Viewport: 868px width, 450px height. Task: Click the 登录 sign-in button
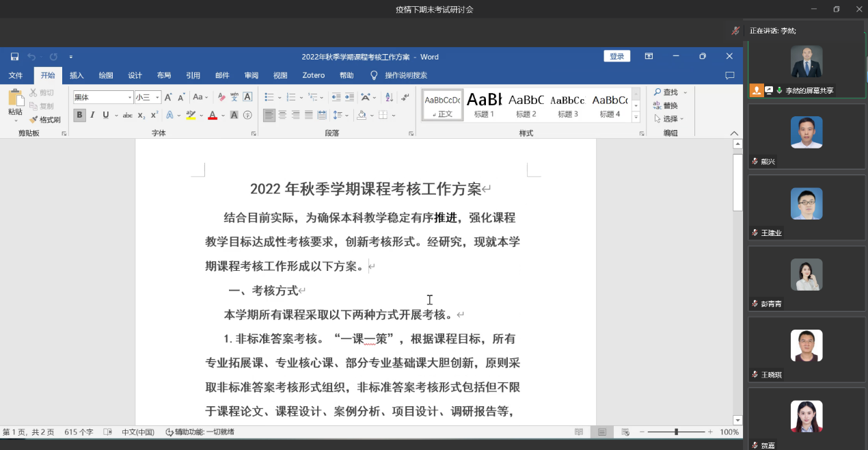616,57
